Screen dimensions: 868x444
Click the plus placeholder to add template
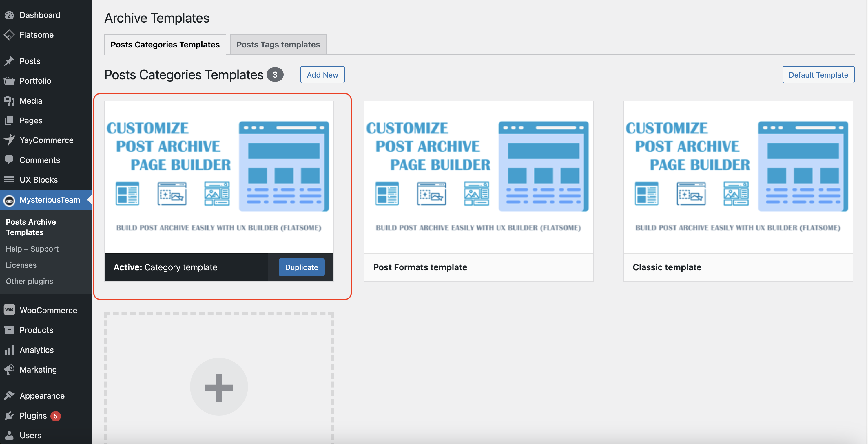tap(219, 387)
